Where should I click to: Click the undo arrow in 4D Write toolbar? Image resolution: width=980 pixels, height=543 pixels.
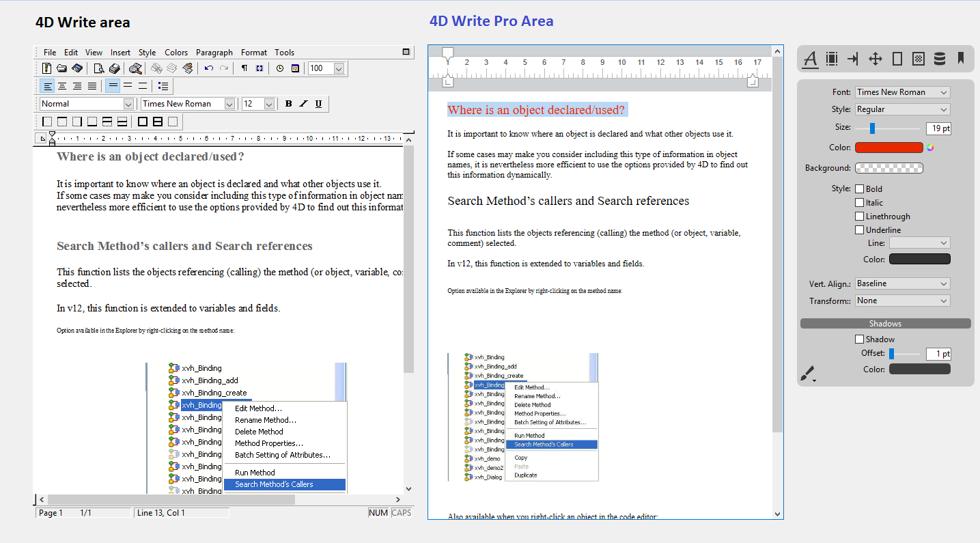click(x=209, y=68)
